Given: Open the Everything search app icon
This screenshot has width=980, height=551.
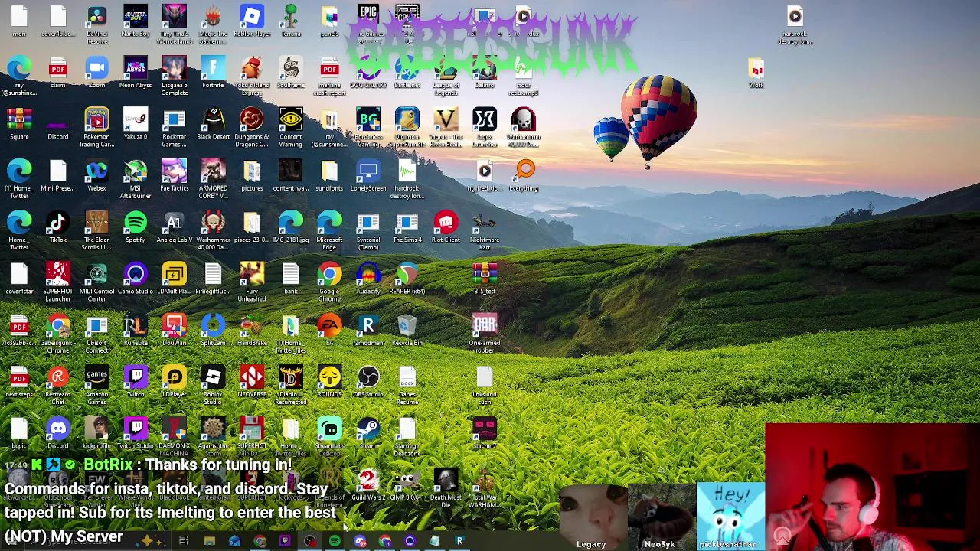Looking at the screenshot, I should pyautogui.click(x=525, y=175).
